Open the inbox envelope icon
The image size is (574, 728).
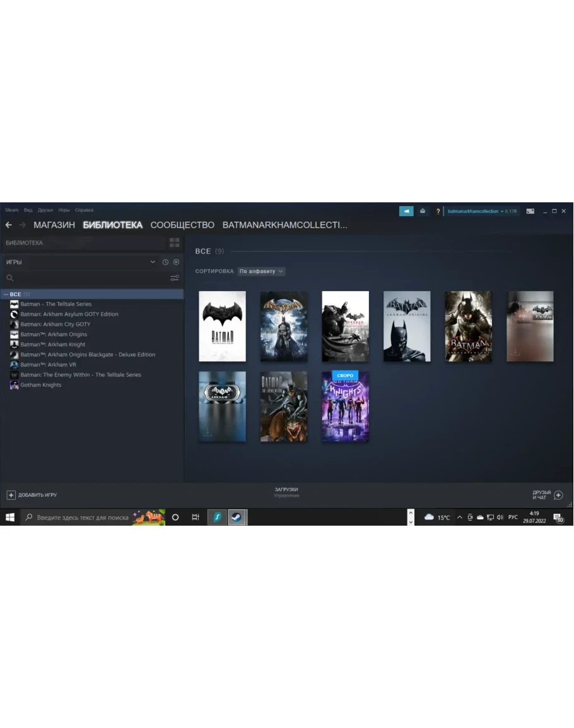tap(423, 211)
